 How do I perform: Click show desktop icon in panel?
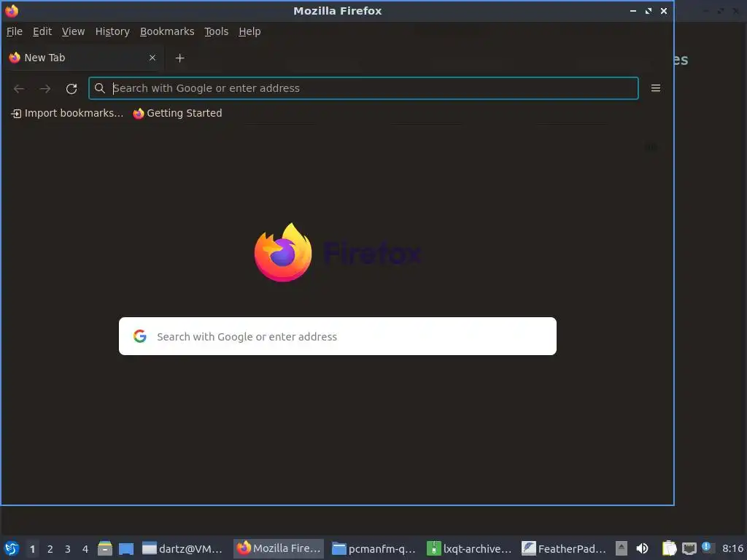pos(126,548)
